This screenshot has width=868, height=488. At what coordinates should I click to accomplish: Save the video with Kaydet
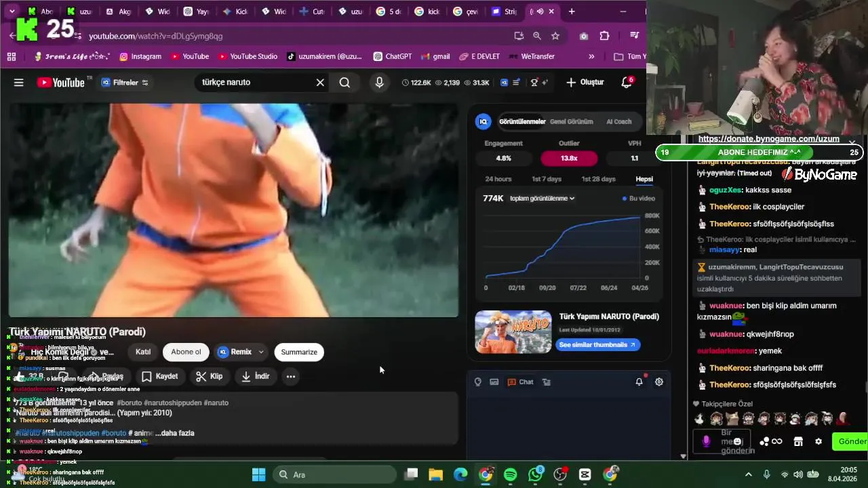[160, 376]
